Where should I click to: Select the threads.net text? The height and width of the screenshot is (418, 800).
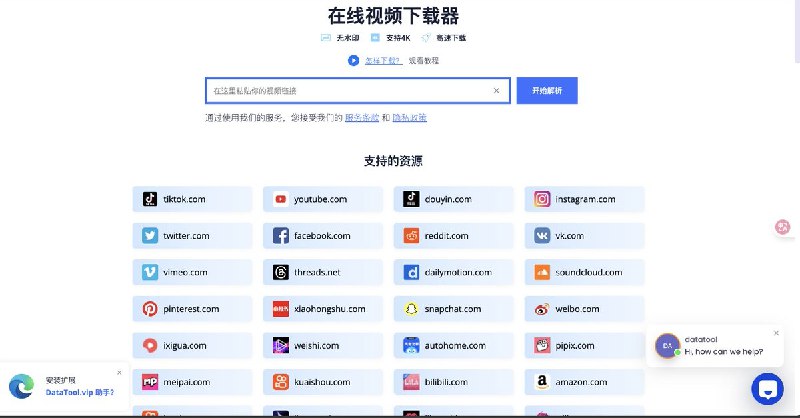click(x=317, y=272)
